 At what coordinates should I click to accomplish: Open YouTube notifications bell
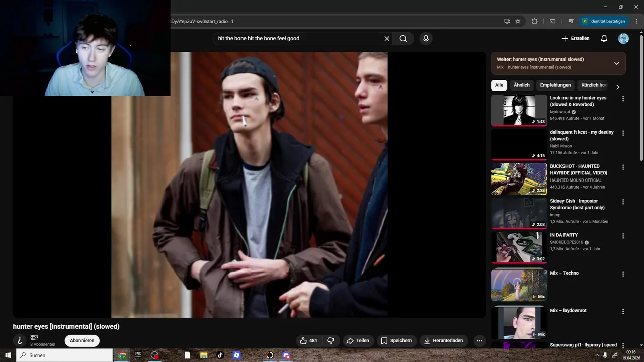tap(604, 39)
